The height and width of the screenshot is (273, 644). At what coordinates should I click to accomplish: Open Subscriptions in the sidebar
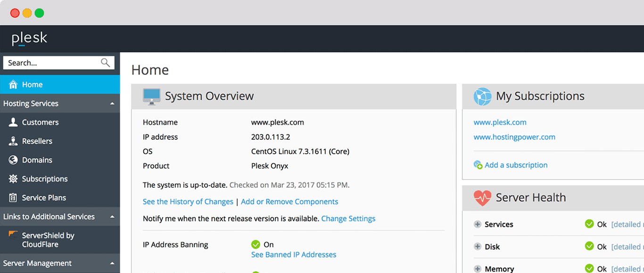coord(60,179)
